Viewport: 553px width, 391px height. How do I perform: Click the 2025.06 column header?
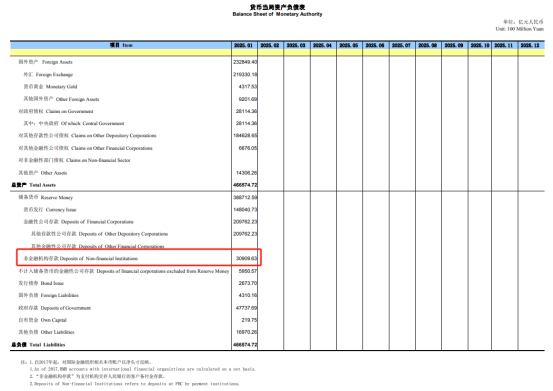click(376, 45)
